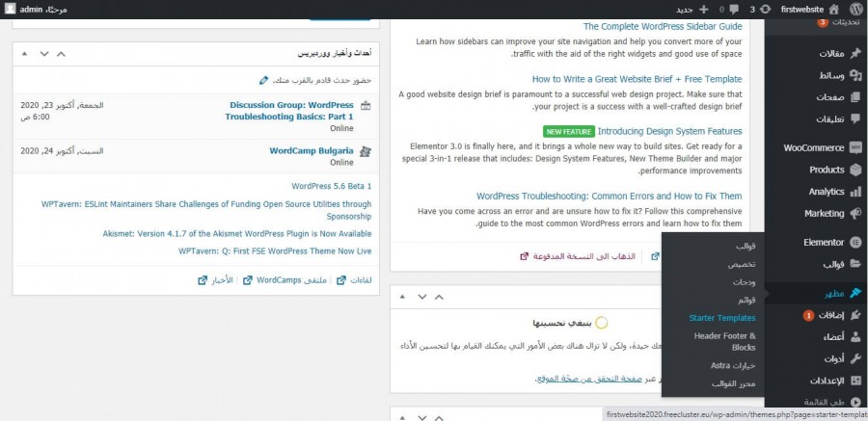
Task: Open WPTavern Q First FSE Theme link
Action: click(x=275, y=251)
